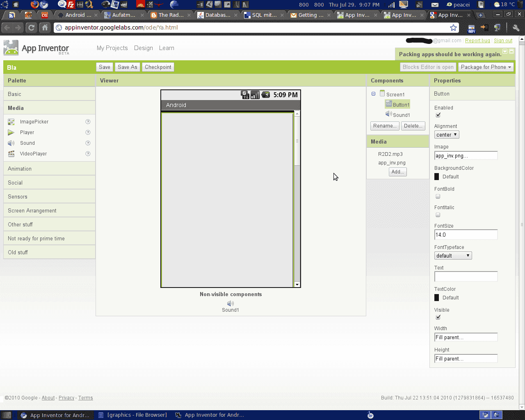Viewport: 525px width, 420px height.
Task: Expand the Animation palette section
Action: pos(49,169)
